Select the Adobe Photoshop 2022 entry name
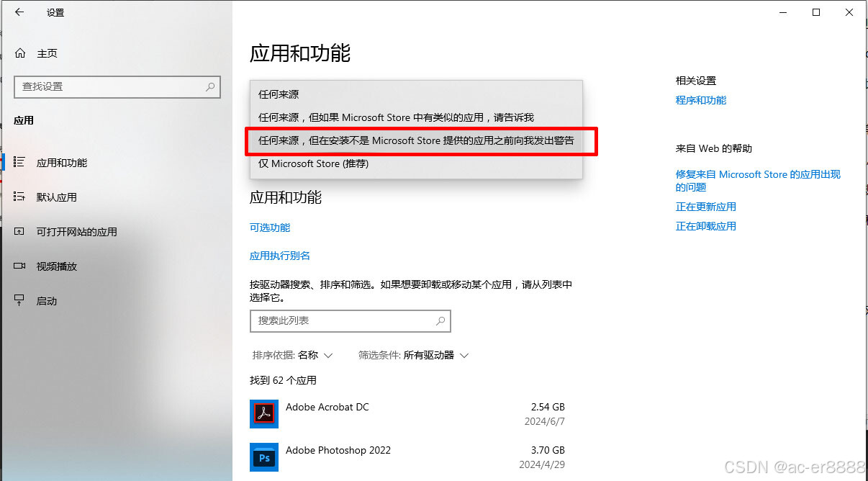868x481 pixels. tap(338, 450)
